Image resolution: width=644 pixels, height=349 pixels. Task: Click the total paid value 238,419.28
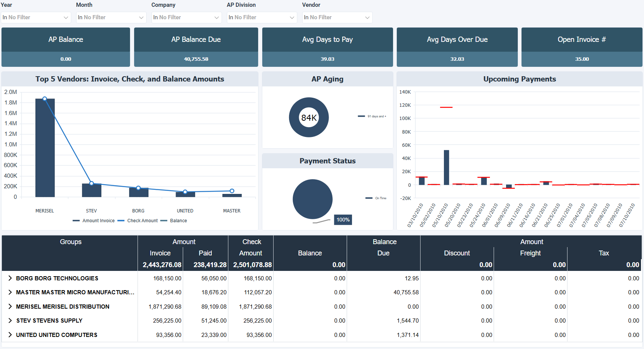coord(210,265)
